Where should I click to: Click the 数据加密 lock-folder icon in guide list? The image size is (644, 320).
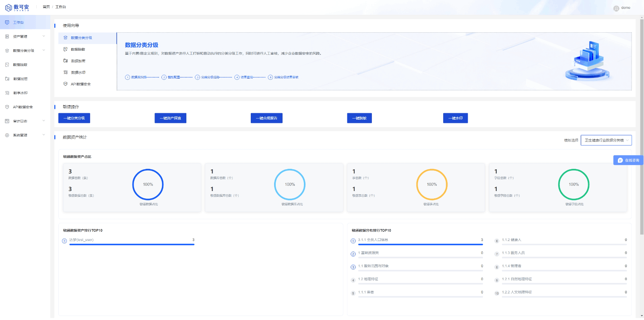tap(66, 61)
